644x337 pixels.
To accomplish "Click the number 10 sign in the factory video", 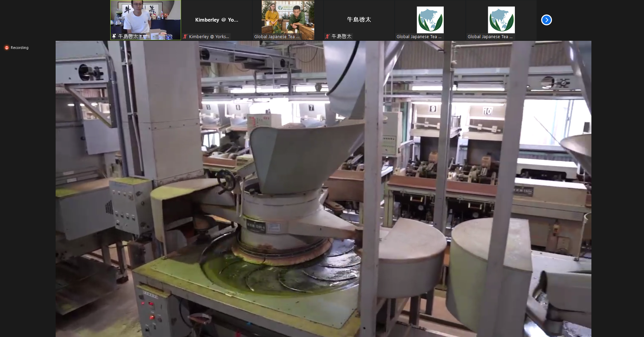I will click(487, 111).
